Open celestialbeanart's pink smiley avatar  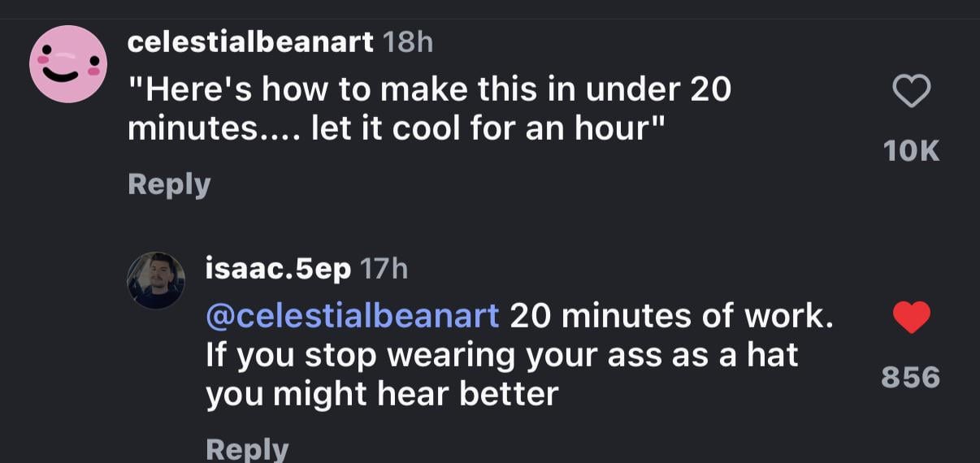pos(68,64)
